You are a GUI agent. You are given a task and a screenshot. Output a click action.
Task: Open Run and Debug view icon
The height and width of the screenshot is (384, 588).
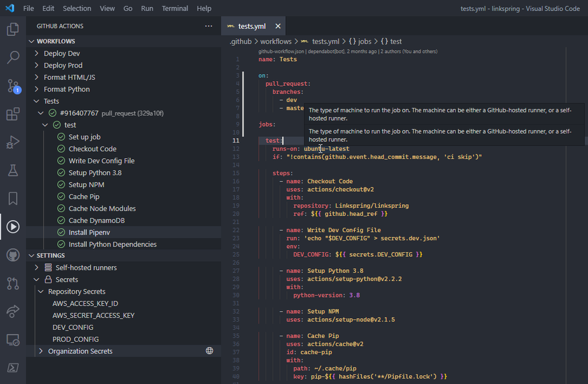pyautogui.click(x=13, y=142)
